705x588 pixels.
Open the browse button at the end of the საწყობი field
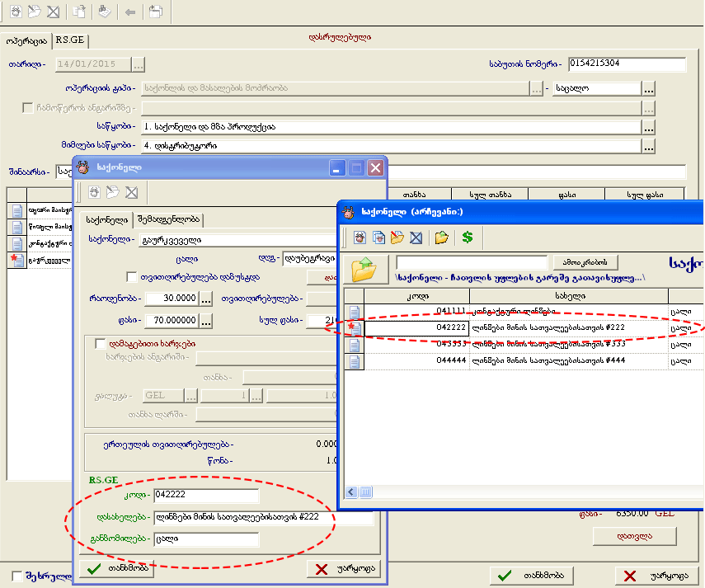click(x=648, y=127)
